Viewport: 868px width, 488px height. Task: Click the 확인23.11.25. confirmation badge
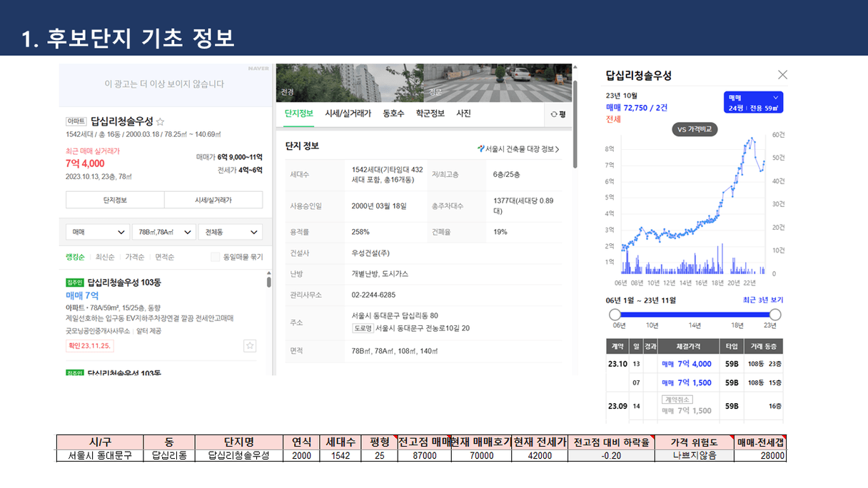pyautogui.click(x=90, y=346)
